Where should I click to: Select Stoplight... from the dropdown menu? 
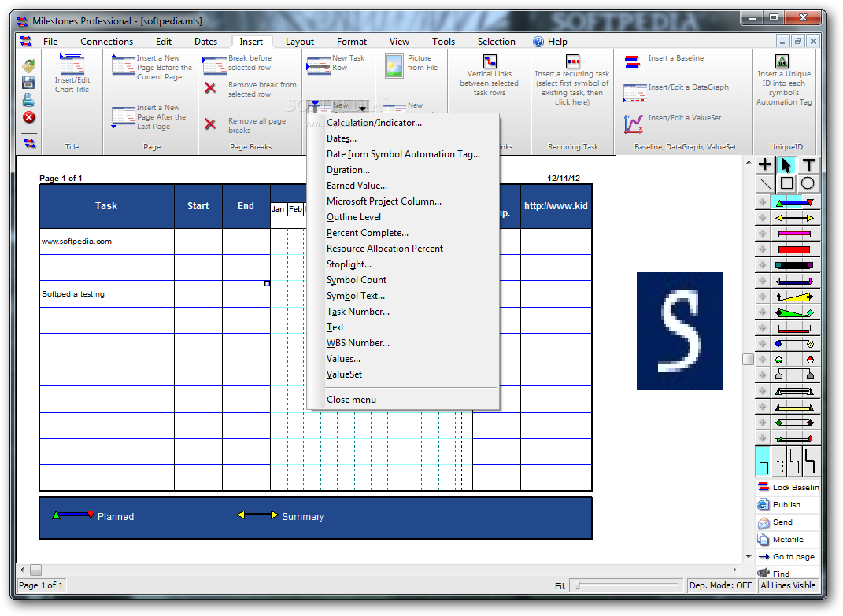(349, 264)
